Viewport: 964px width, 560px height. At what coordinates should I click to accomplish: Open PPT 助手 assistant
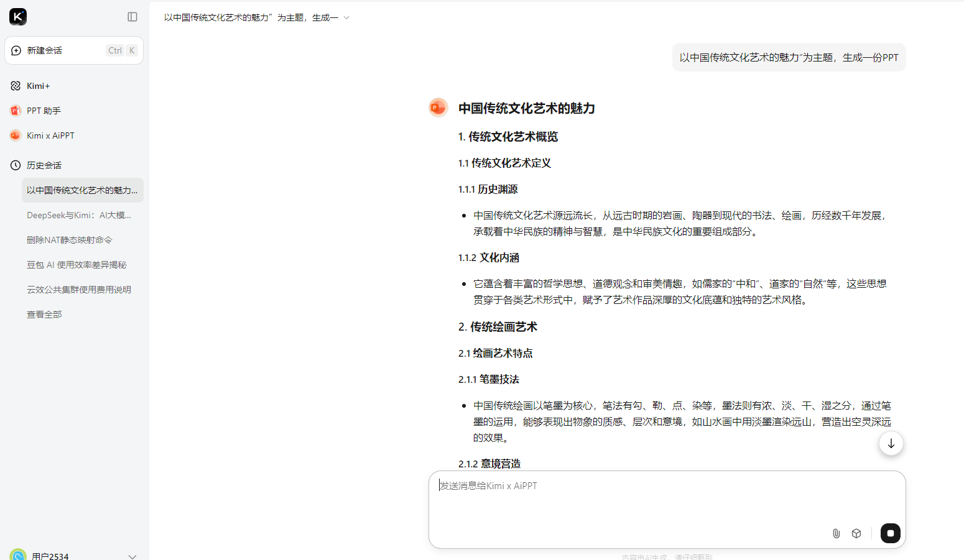tap(44, 111)
